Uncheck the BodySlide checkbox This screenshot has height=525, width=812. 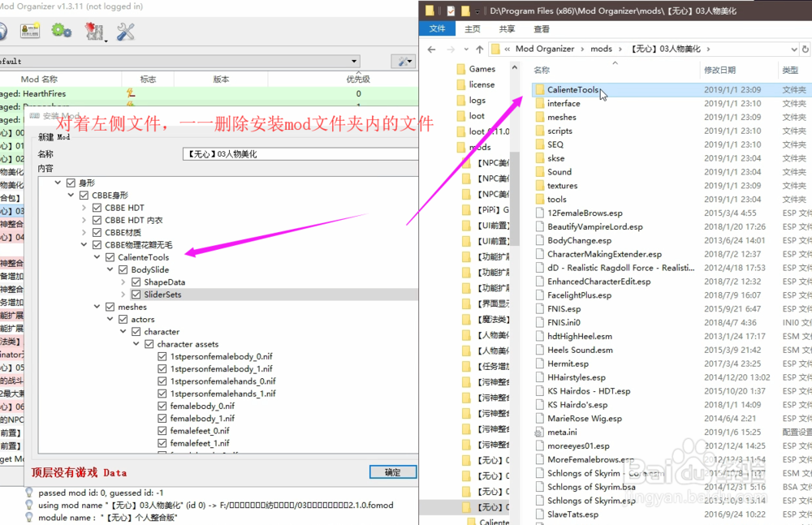pyautogui.click(x=123, y=269)
